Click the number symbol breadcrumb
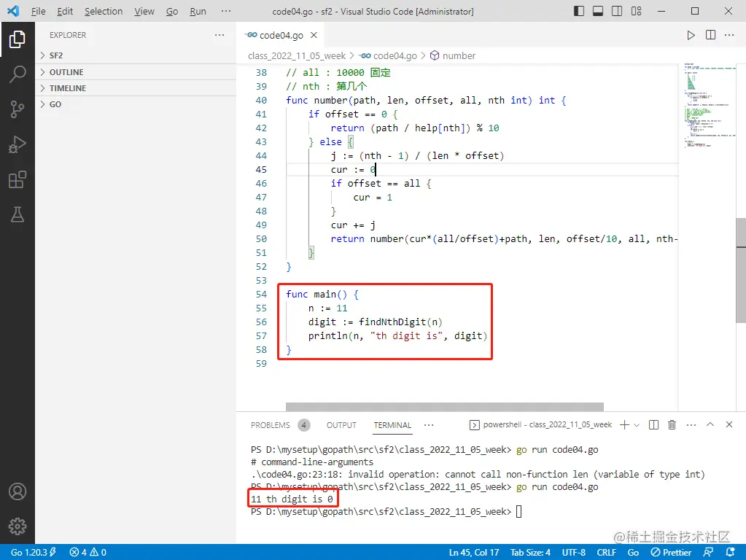The width and height of the screenshot is (746, 560). click(459, 55)
